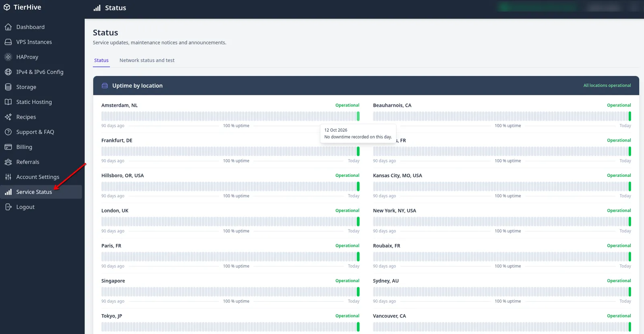Click the Roubaix, FR location name

[386, 246]
